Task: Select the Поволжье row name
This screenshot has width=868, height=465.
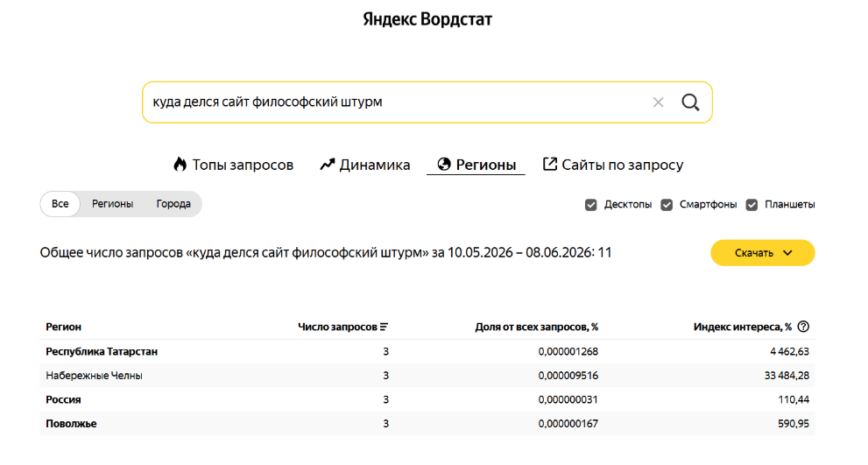Action: [x=71, y=424]
